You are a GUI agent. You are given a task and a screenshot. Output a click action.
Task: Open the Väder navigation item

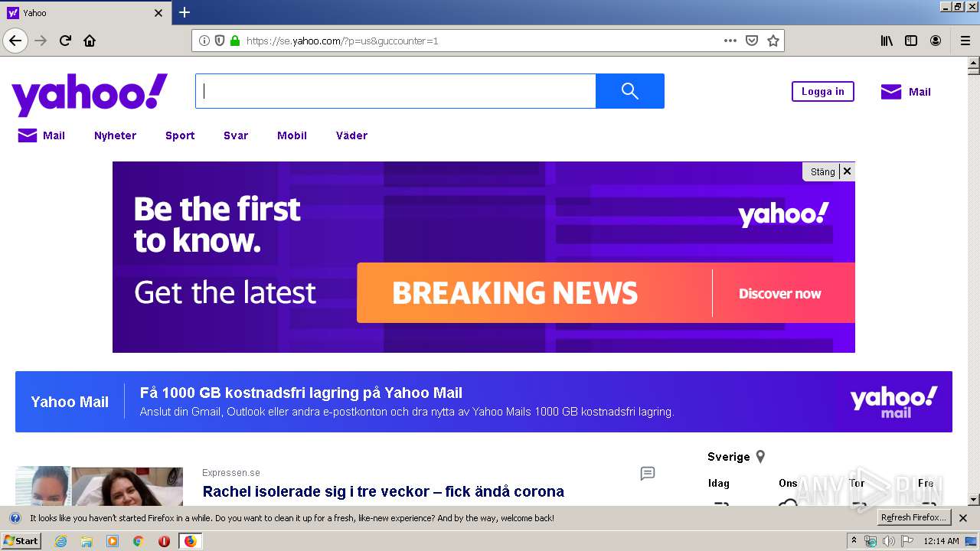tap(351, 135)
